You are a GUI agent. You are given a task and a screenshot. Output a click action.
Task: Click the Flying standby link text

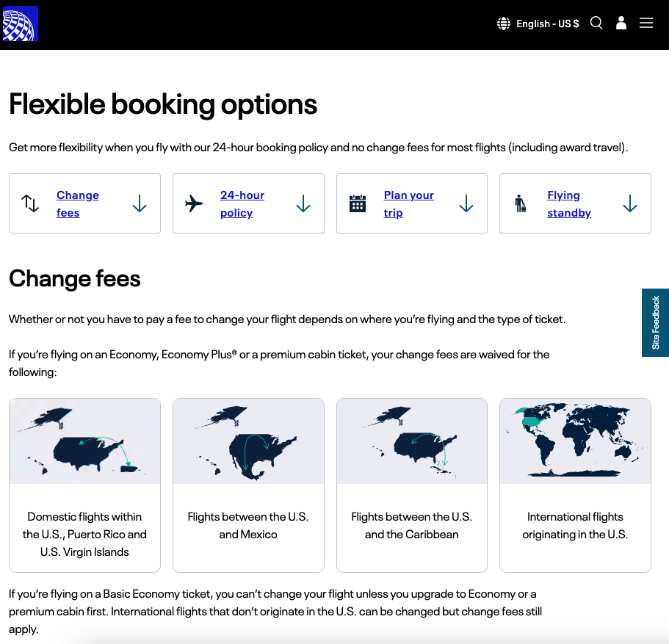[x=568, y=203]
